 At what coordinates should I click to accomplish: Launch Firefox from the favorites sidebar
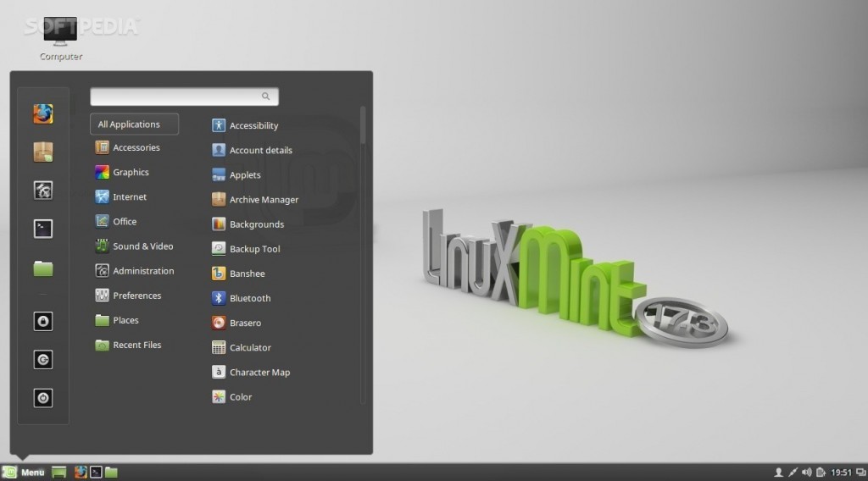click(x=43, y=113)
